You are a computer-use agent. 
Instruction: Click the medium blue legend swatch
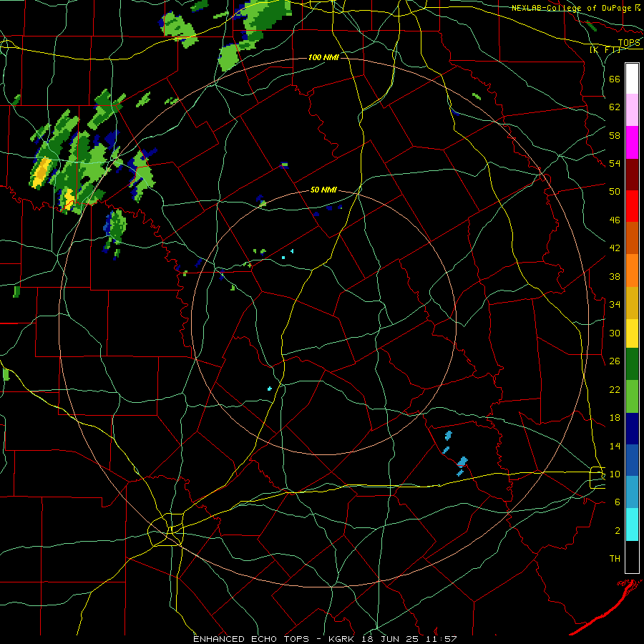coord(632,460)
